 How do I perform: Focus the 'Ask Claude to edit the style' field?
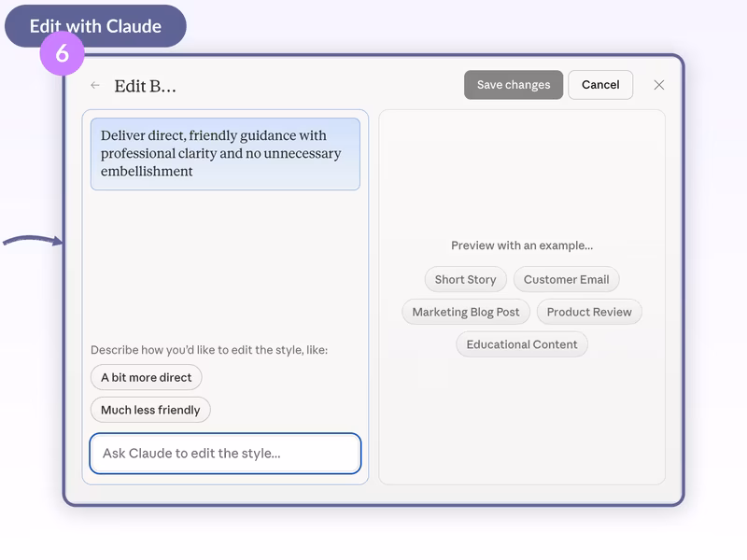coord(225,454)
